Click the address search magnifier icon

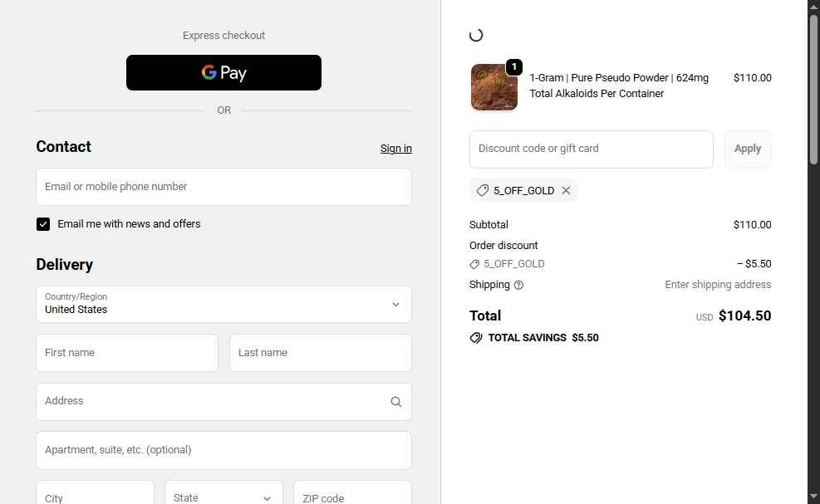pyautogui.click(x=396, y=402)
